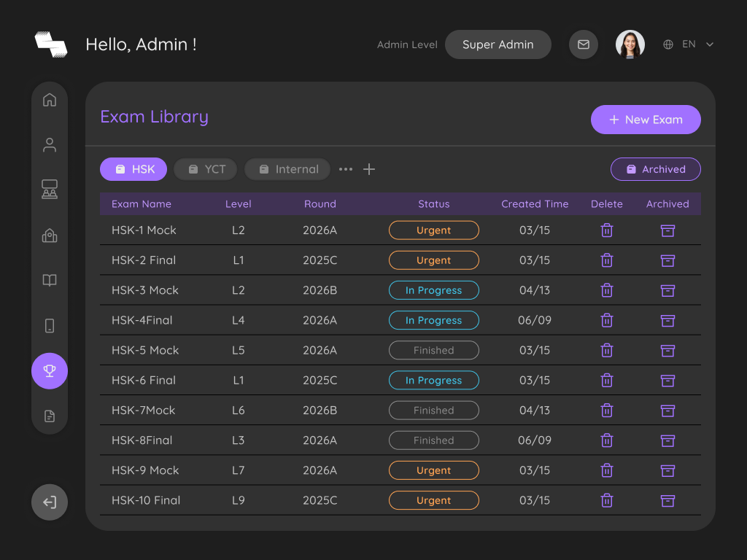The height and width of the screenshot is (560, 747).
Task: Select the trophy exams sidebar icon
Action: [50, 371]
